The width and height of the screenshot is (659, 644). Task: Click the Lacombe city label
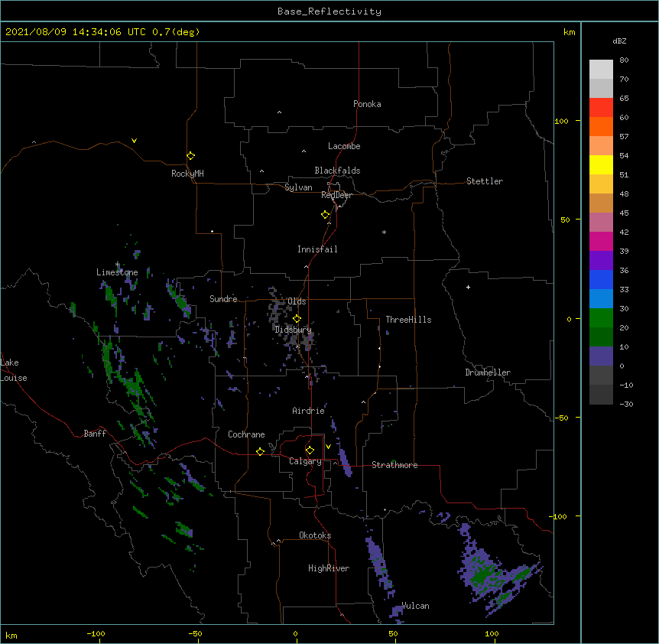pos(344,146)
